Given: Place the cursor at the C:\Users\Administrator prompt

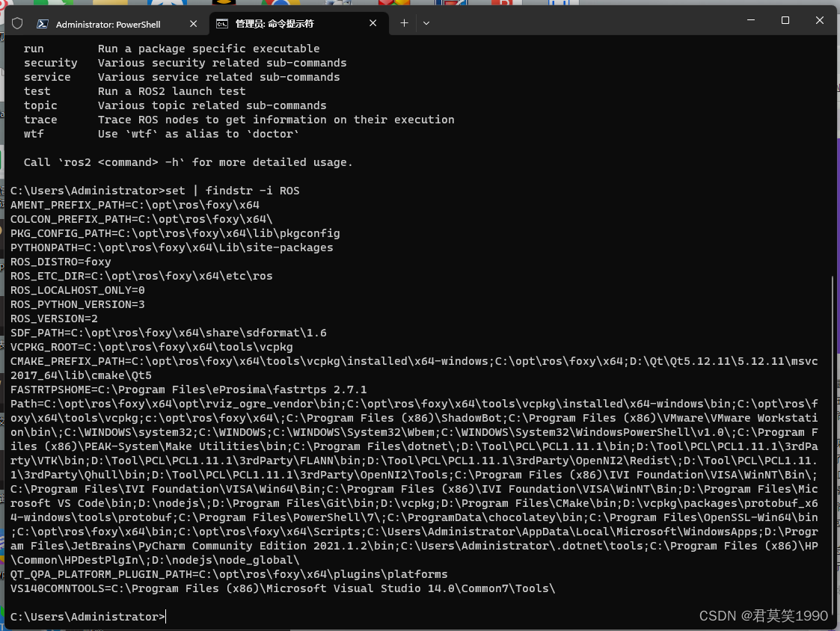Looking at the screenshot, I should (86, 616).
